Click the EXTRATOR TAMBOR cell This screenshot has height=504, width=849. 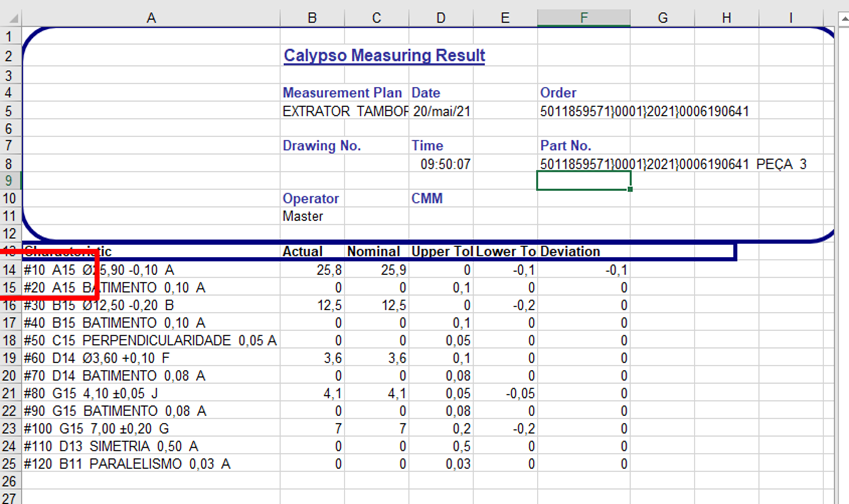[345, 112]
